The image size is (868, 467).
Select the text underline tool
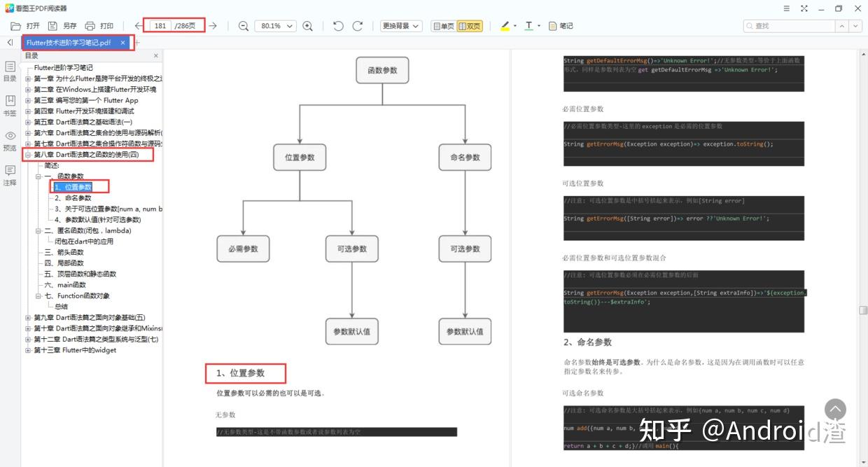tap(528, 26)
